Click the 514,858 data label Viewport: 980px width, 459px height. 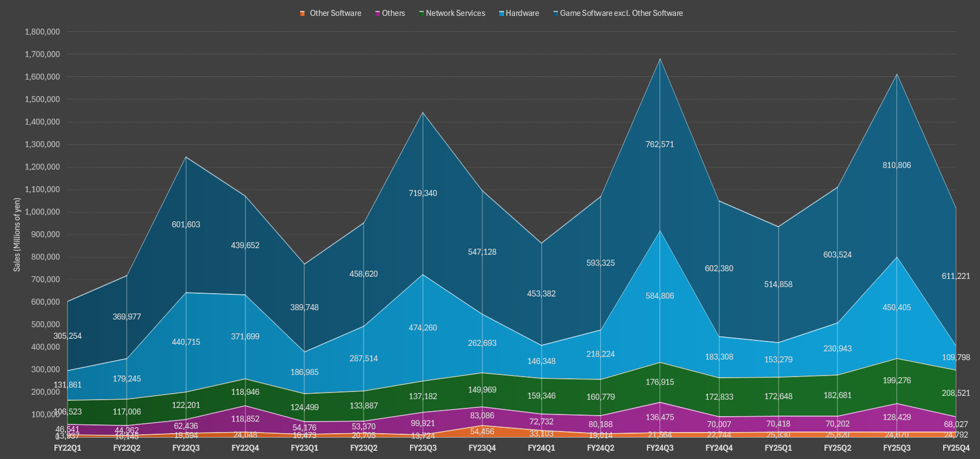click(778, 284)
